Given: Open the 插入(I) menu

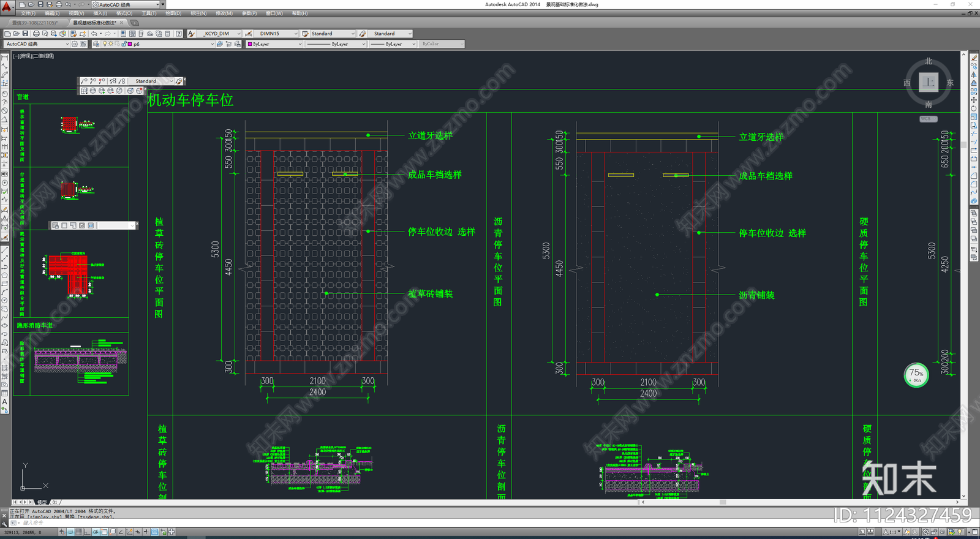Looking at the screenshot, I should coord(100,13).
